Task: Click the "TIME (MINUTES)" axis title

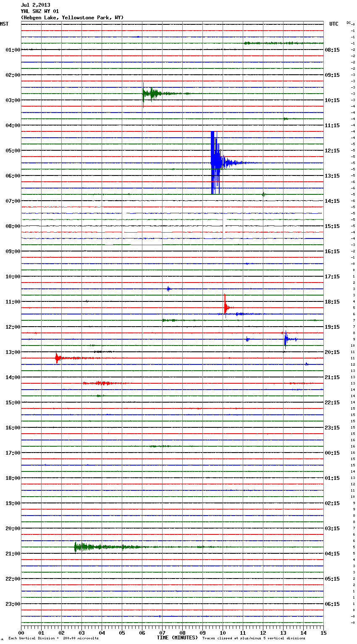Action: [177, 638]
